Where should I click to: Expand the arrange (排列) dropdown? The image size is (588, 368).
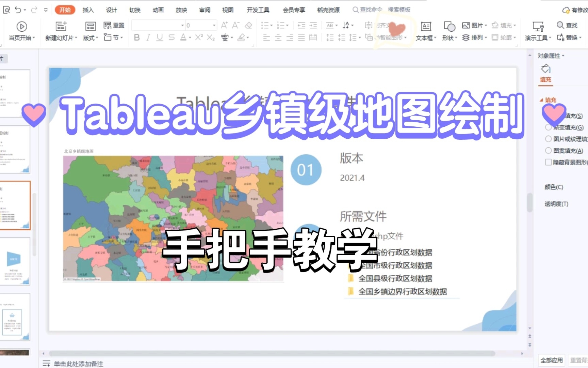[486, 37]
